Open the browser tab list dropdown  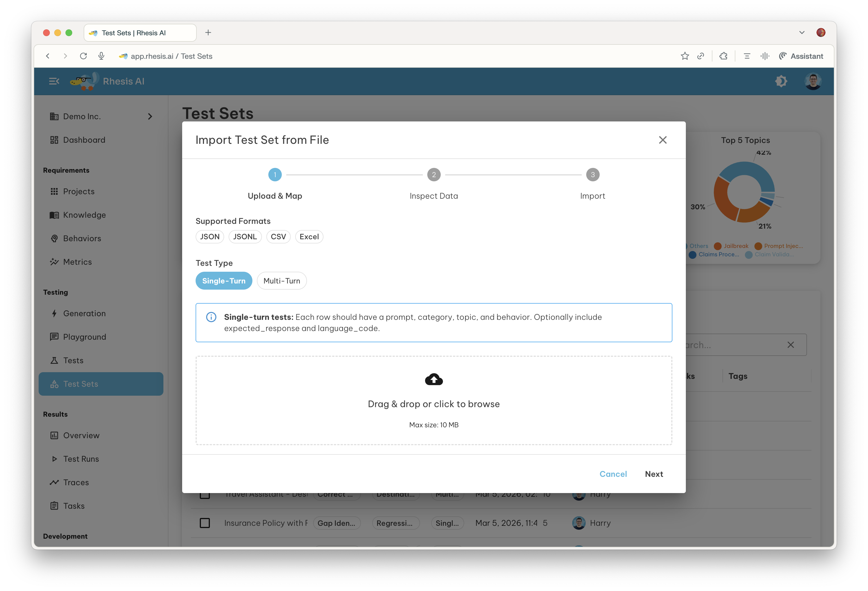(801, 32)
